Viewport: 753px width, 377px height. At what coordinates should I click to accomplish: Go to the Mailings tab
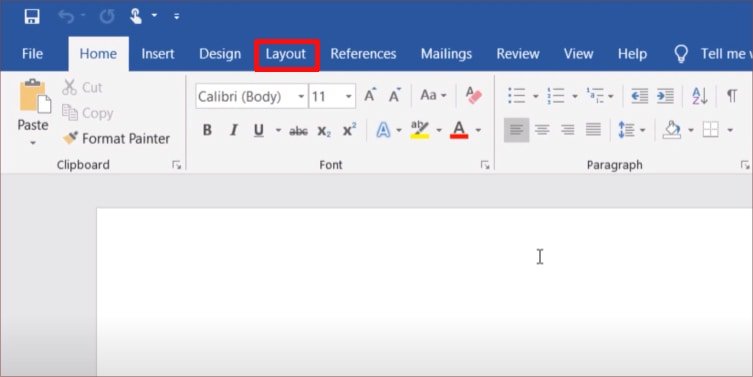pos(446,54)
